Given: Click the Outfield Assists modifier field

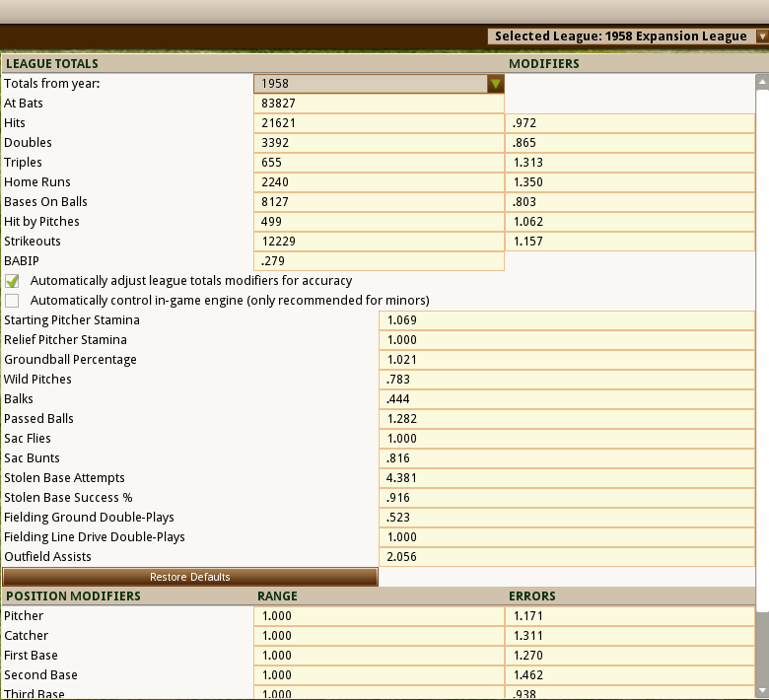Looking at the screenshot, I should (x=566, y=557).
